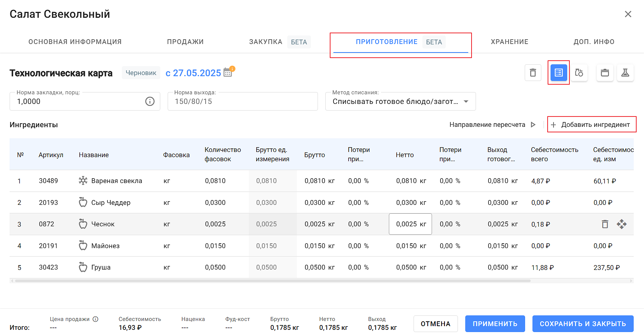Click the Норма выхода input field

tap(243, 102)
